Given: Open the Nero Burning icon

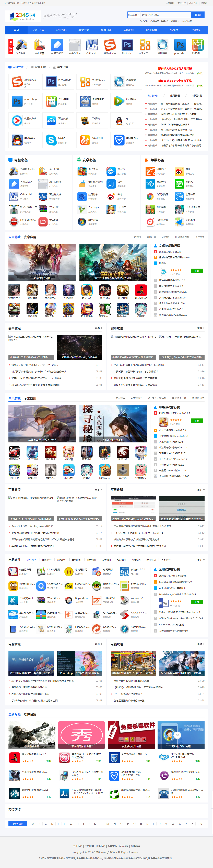Looking at the screenshot, I should point(14,221).
